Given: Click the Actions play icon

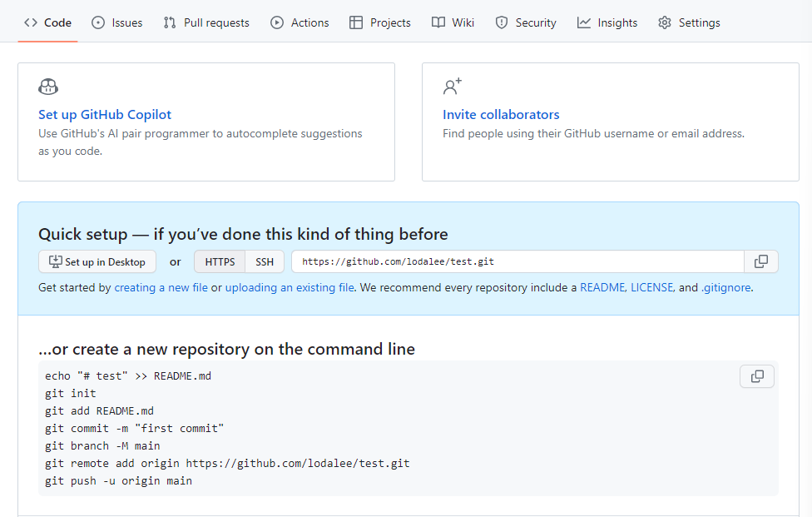Looking at the screenshot, I should [x=277, y=22].
